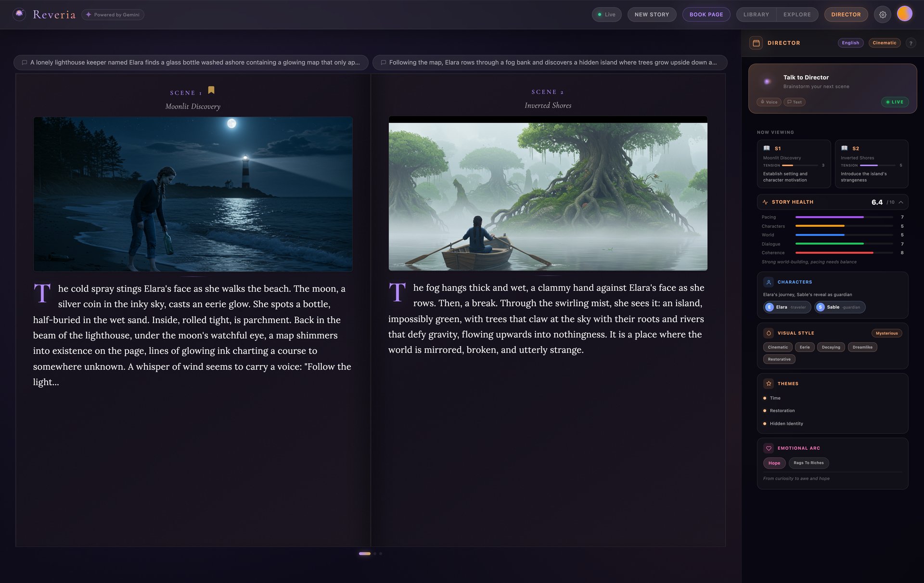Screen dimensions: 924x583
Task: Switch to the Explore tab
Action: pyautogui.click(x=797, y=14)
